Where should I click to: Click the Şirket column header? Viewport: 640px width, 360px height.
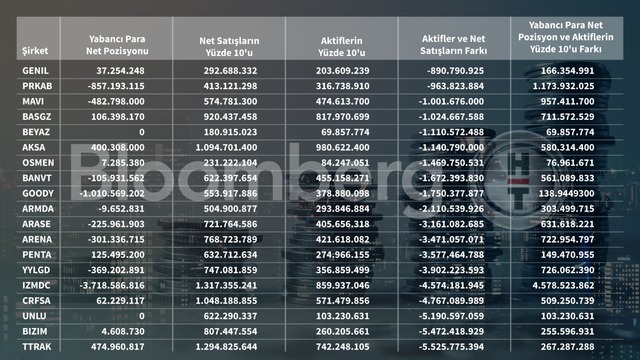(35, 51)
